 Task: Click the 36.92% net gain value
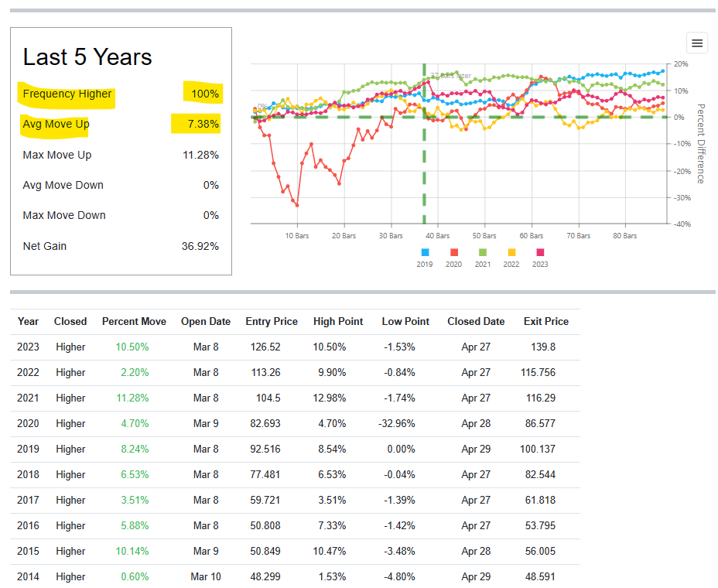(200, 246)
